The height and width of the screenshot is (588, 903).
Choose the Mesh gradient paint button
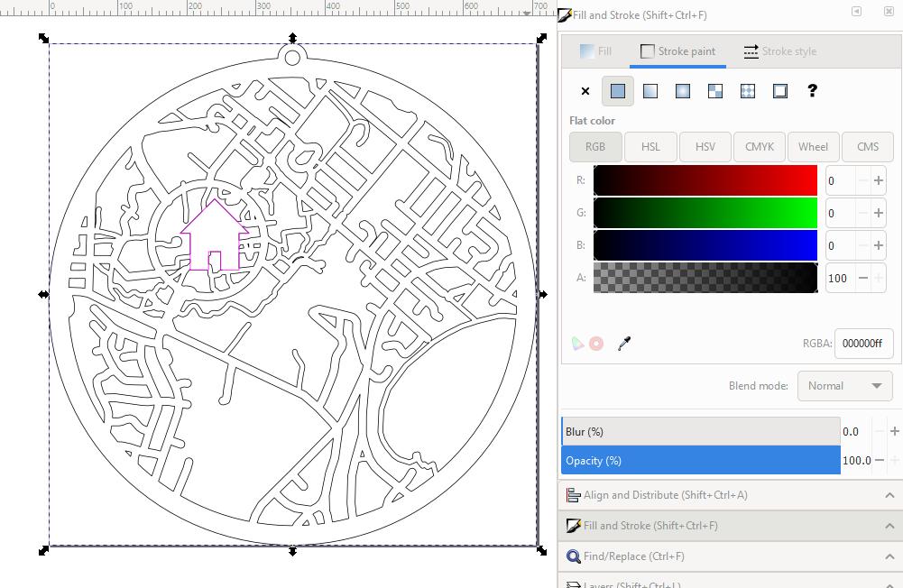click(715, 91)
